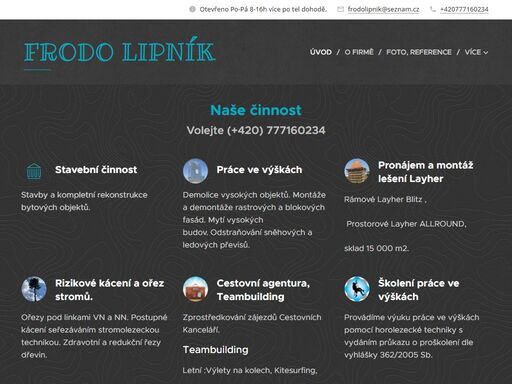
Task: Click Cestovní agentura, Teambuilding heading
Action: tap(263, 290)
